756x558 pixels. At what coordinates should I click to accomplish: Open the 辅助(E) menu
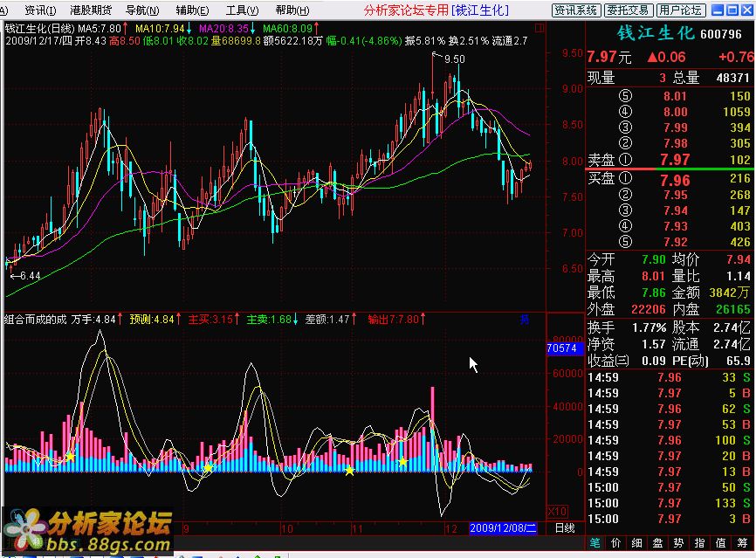192,10
